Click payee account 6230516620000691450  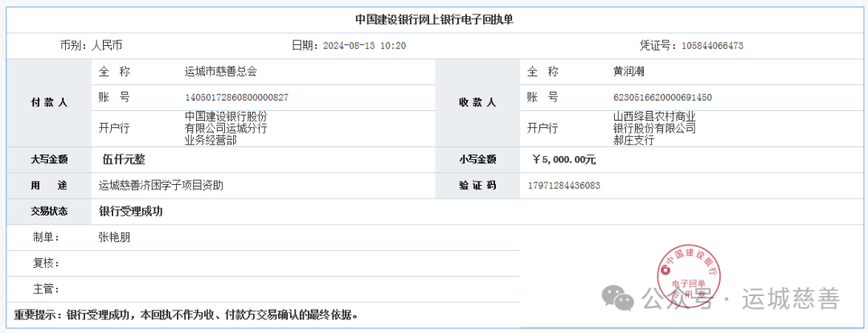coord(662,98)
